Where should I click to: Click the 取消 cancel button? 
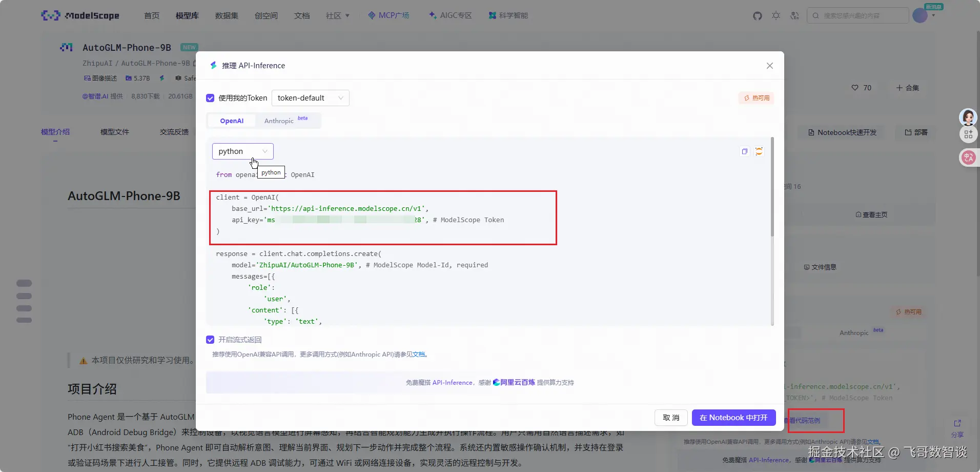(x=671, y=418)
